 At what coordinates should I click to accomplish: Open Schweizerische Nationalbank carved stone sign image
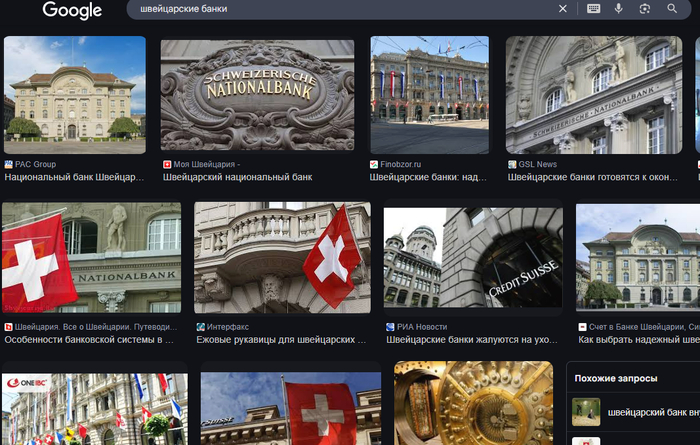point(258,95)
